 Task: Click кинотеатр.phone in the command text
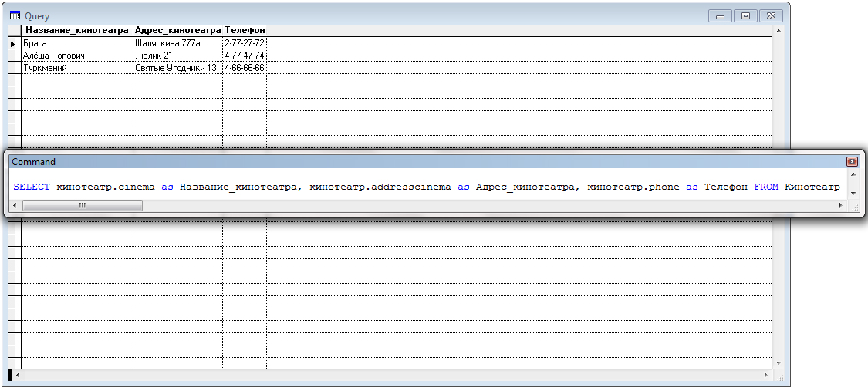pos(633,187)
